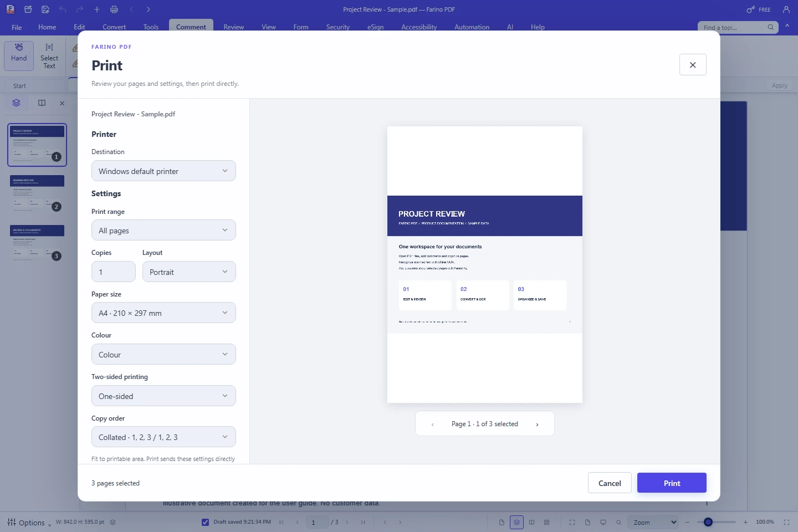Viewport: 798px width, 532px height.
Task: Click the save icon in title bar
Action: click(x=45, y=9)
